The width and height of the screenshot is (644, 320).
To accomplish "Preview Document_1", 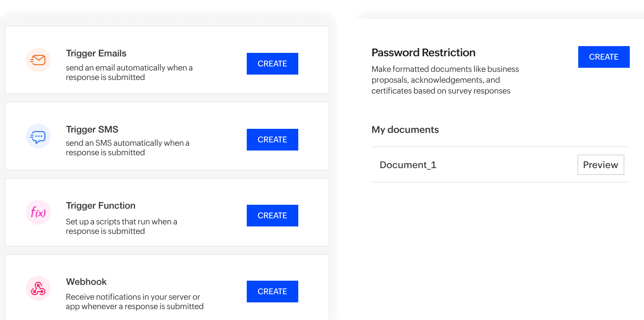I will pyautogui.click(x=601, y=165).
